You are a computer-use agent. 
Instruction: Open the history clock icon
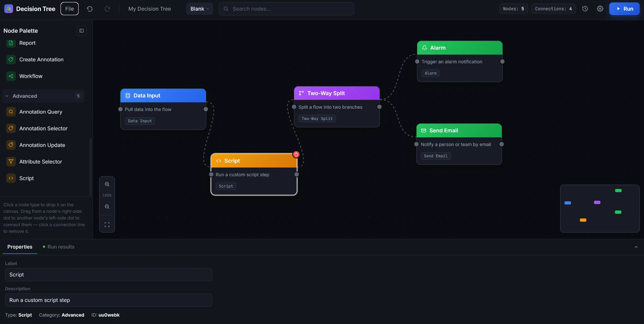click(585, 9)
